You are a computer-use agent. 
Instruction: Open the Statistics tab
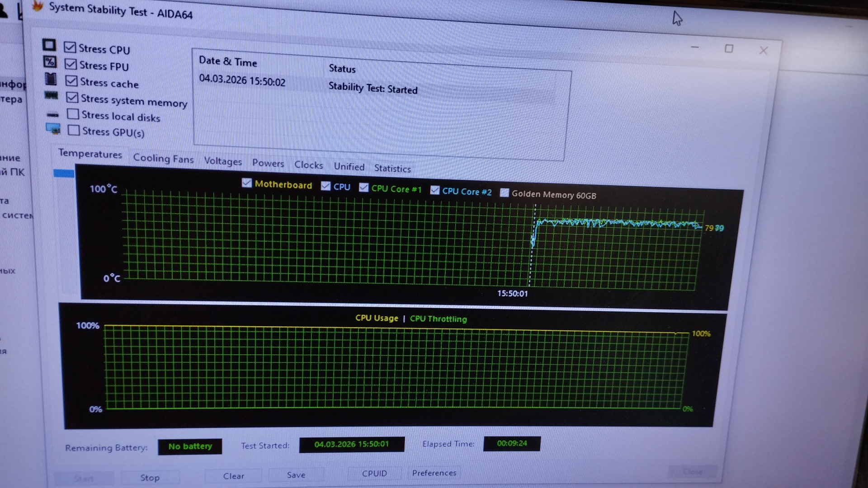(x=392, y=169)
